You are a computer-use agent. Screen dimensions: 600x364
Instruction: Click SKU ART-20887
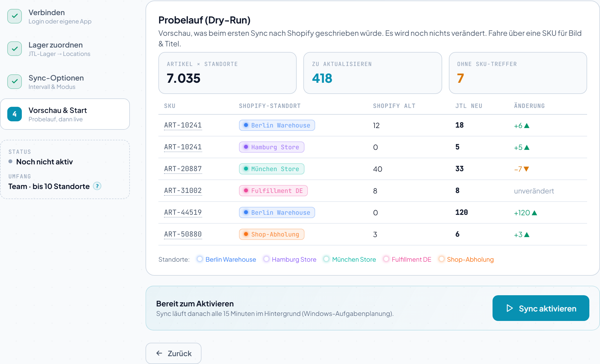pos(183,169)
